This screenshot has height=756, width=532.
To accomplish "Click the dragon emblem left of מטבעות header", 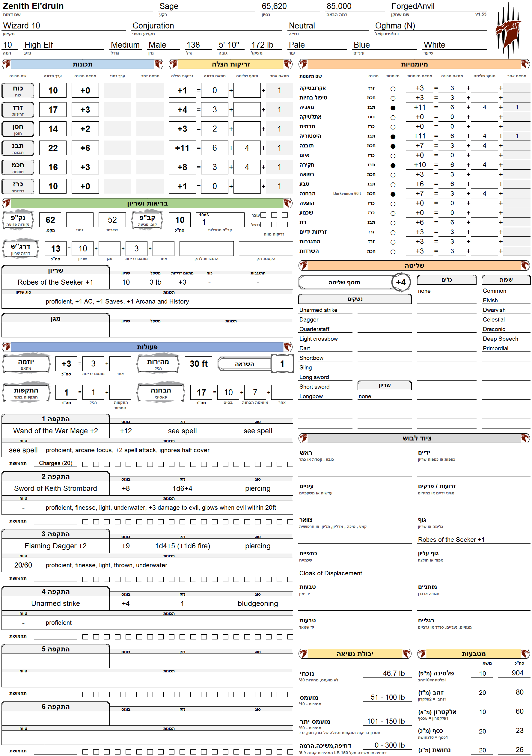I will [422, 654].
